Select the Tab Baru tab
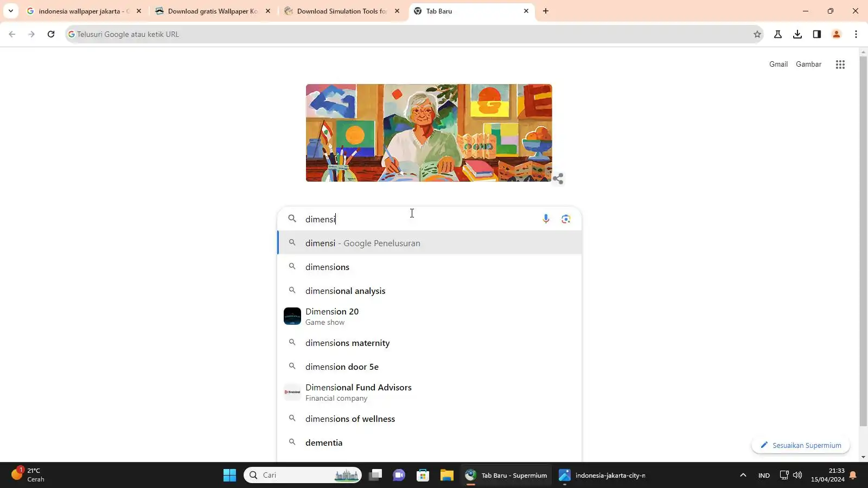 (472, 11)
